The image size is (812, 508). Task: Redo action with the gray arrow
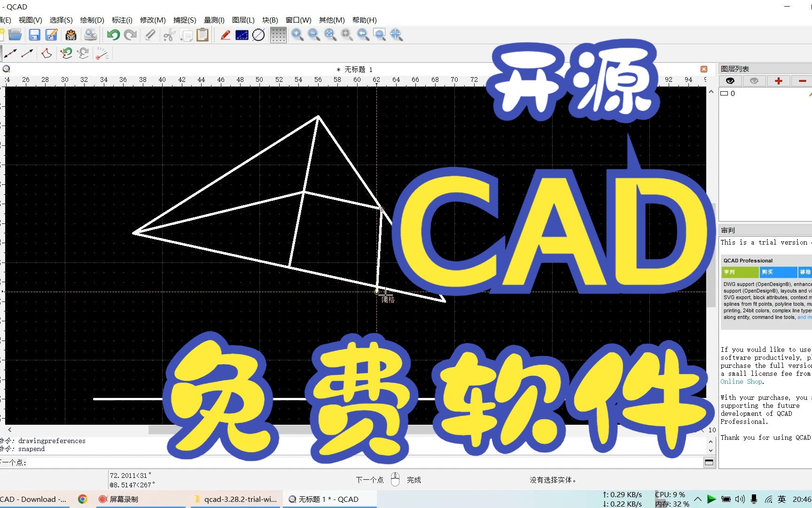point(130,35)
